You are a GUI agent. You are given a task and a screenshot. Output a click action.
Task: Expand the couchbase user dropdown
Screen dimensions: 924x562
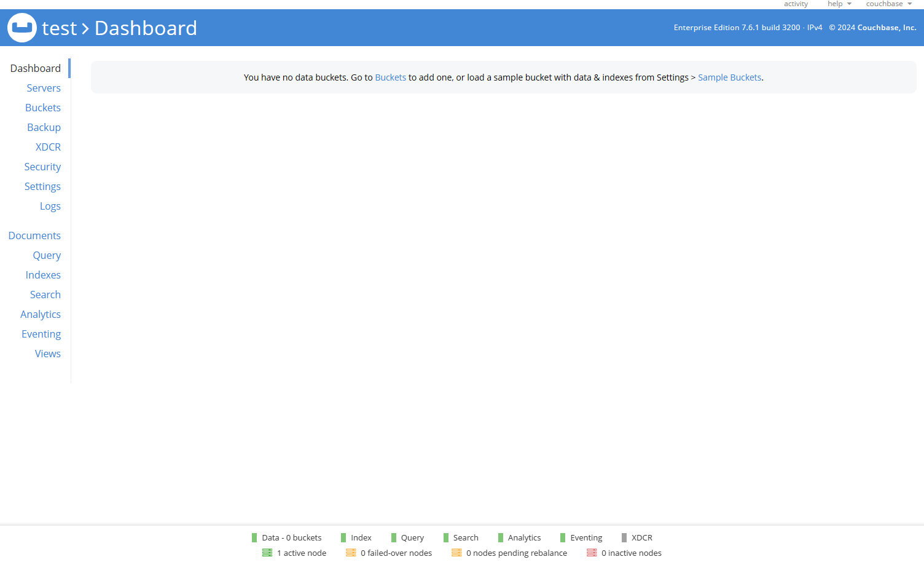(888, 4)
